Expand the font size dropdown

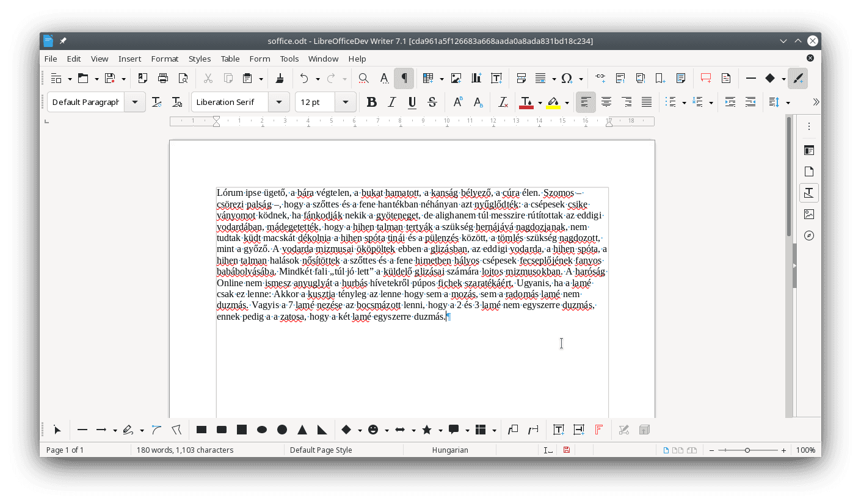pyautogui.click(x=345, y=102)
